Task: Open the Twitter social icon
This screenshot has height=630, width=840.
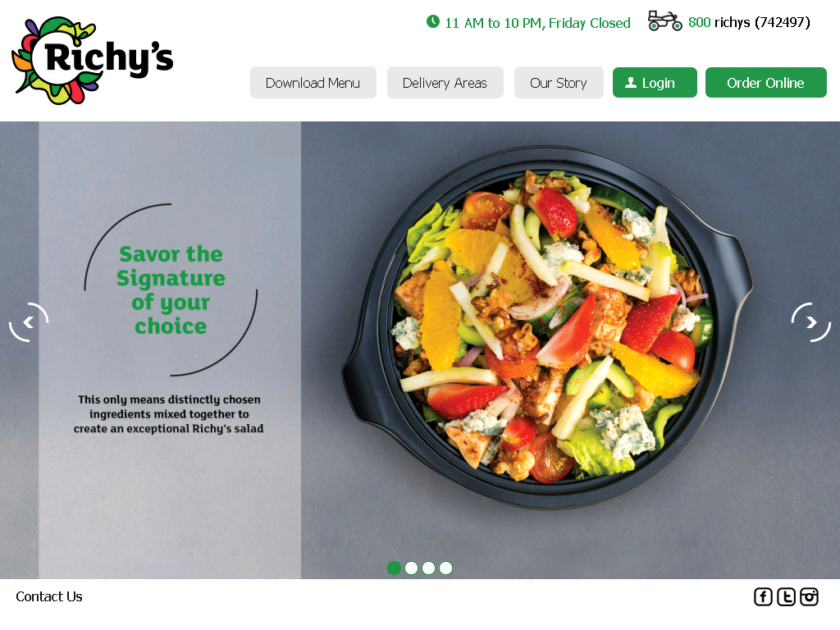Action: [x=786, y=596]
